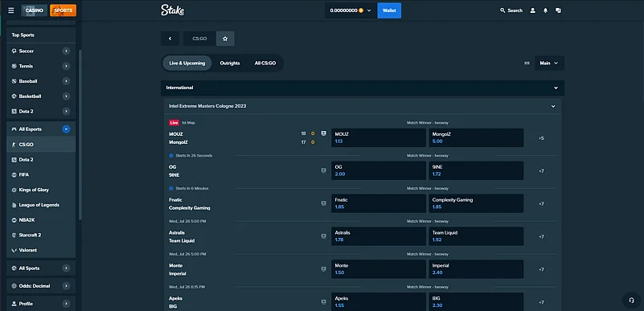Viewport: 644px width, 311px height.
Task: Select Kings of Glory in sidebar
Action: (x=41, y=190)
